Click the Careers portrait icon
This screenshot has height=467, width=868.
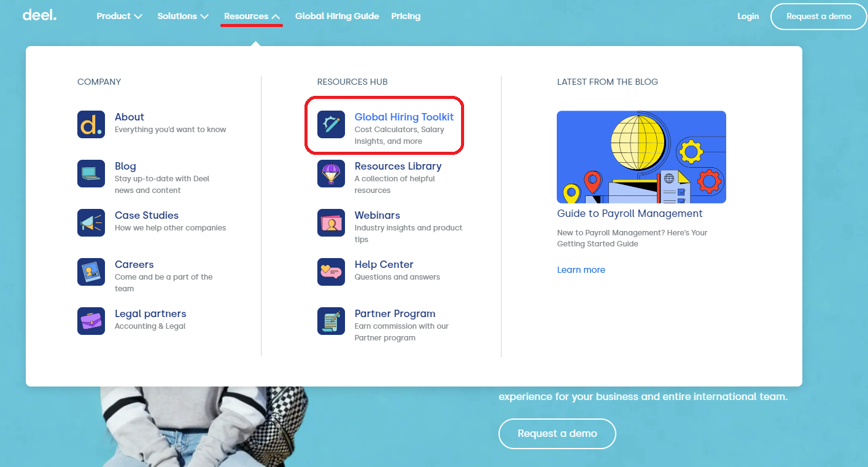click(x=91, y=272)
